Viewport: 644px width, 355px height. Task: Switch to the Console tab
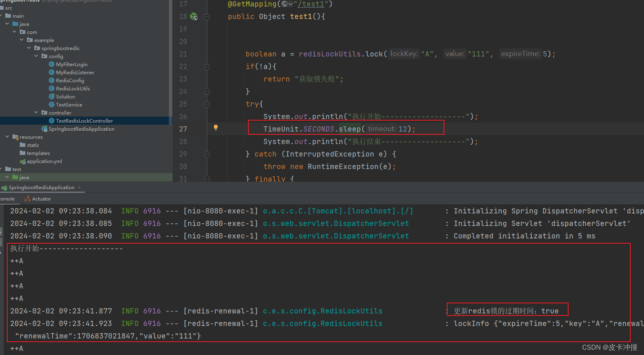pyautogui.click(x=7, y=199)
